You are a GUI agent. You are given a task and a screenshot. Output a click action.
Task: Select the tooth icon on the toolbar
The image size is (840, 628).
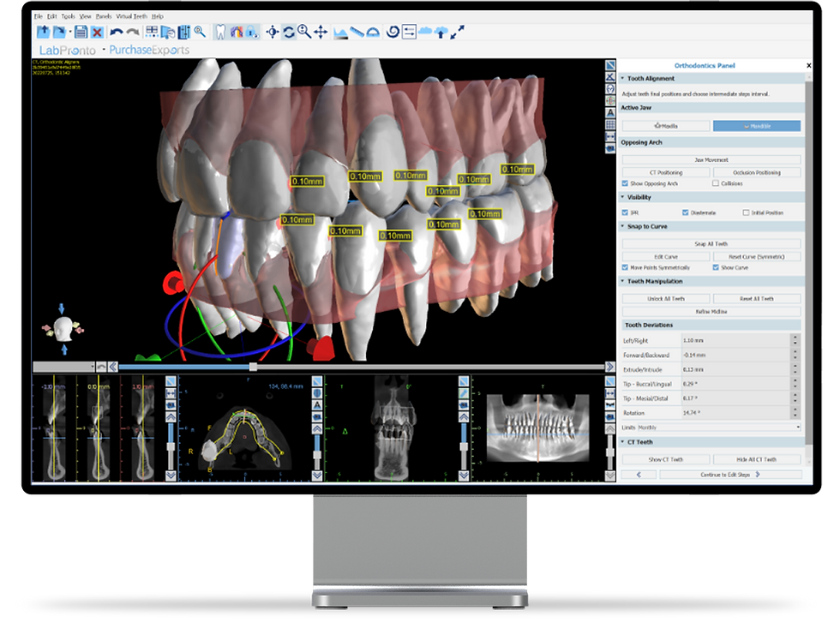pos(220,32)
